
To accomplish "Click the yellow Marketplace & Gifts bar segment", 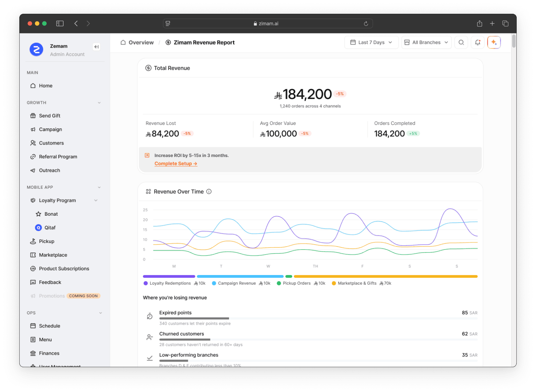I will 386,276.
